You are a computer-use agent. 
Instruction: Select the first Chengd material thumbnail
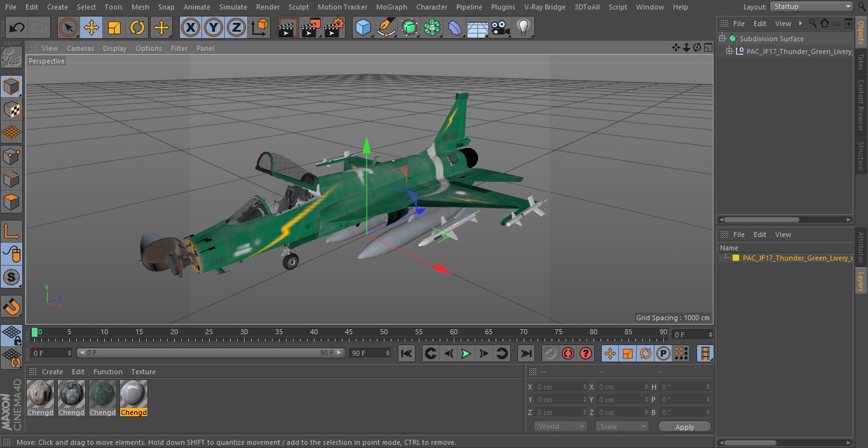(x=40, y=394)
